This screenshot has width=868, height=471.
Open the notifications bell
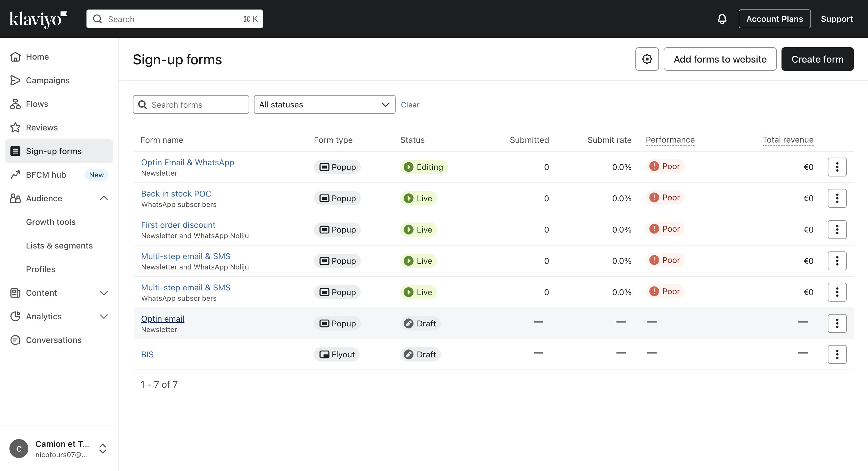(x=722, y=19)
